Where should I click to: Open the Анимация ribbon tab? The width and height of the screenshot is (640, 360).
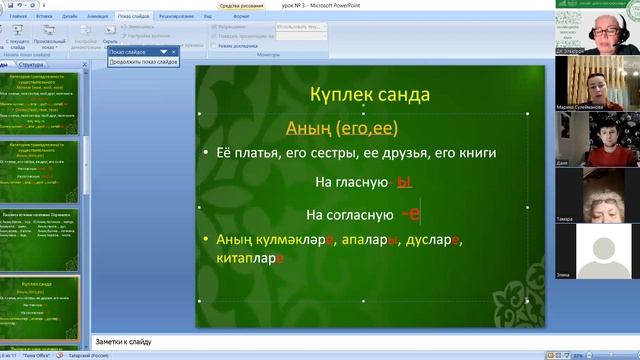point(98,16)
